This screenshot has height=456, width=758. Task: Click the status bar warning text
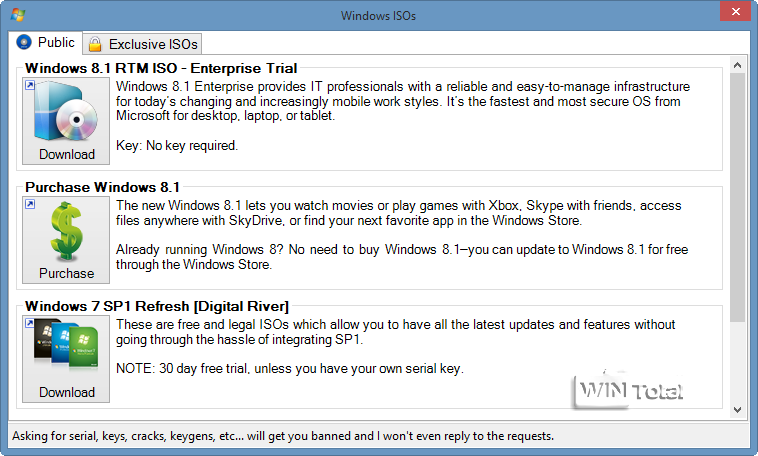coord(283,437)
